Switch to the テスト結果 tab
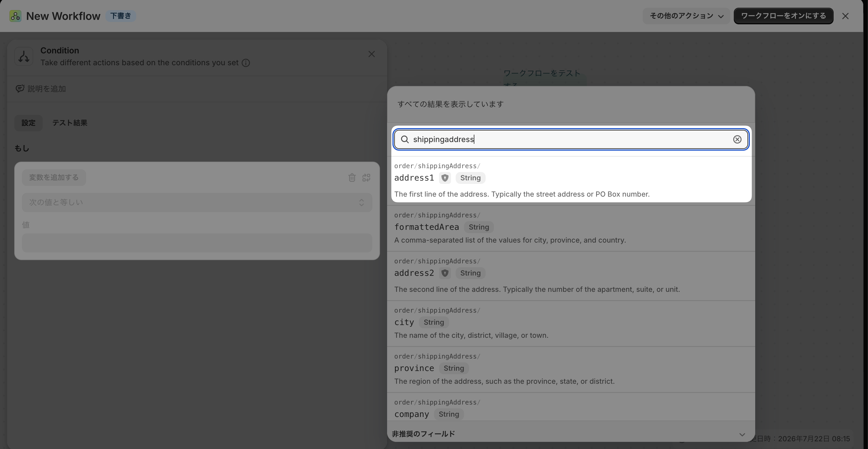 pos(70,123)
